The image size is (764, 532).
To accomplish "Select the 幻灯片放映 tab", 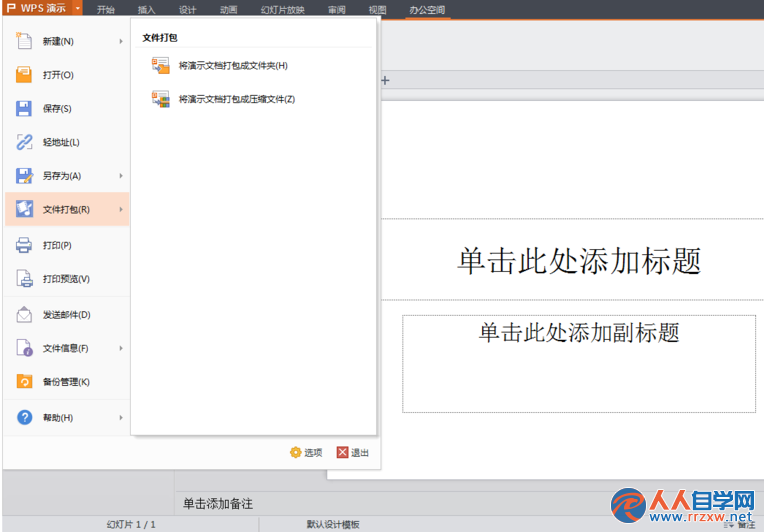I will point(283,10).
